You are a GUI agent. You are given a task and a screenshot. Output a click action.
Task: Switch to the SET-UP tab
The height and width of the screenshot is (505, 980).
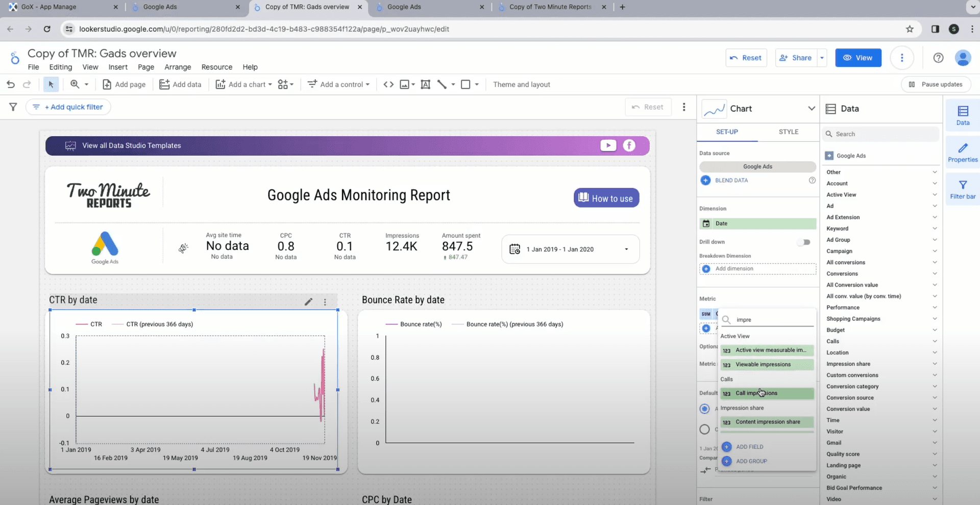[727, 132]
